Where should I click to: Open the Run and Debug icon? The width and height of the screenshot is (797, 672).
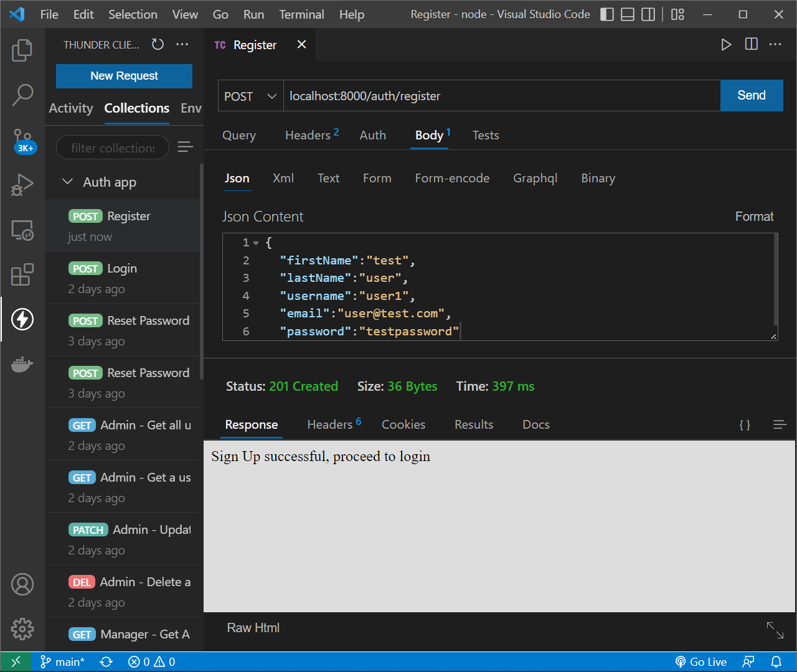pos(22,184)
